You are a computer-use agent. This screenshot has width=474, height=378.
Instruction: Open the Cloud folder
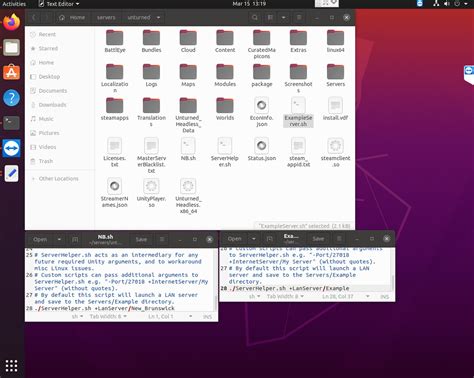tap(188, 41)
